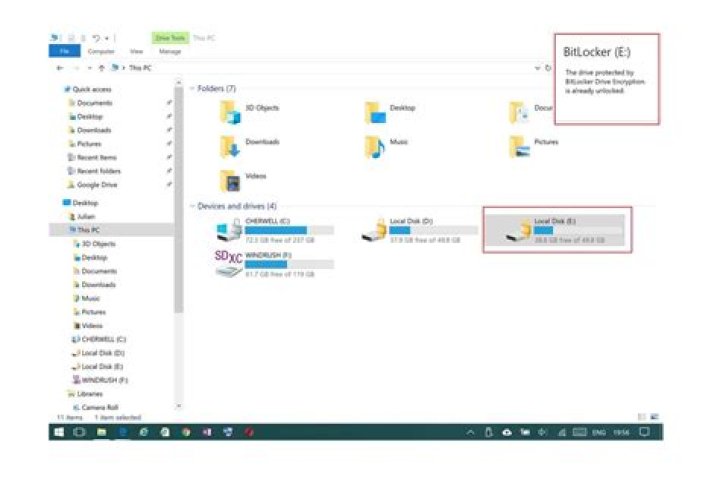Click the Up one level arrow
The width and height of the screenshot is (720, 480).
point(101,68)
